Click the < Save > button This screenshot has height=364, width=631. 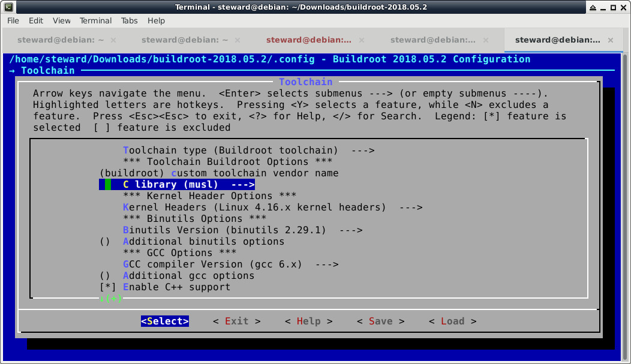[381, 321]
